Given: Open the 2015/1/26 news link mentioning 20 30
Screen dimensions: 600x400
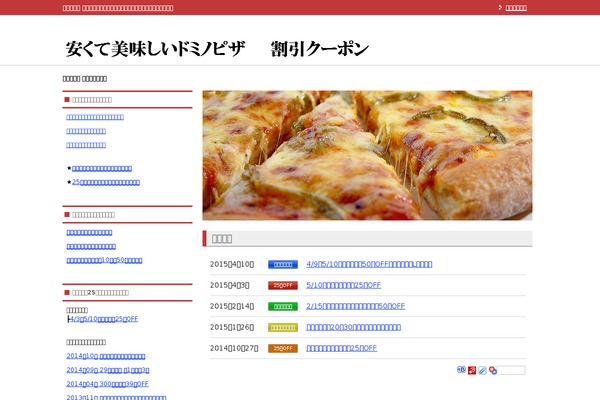Looking at the screenshot, I should 353,327.
